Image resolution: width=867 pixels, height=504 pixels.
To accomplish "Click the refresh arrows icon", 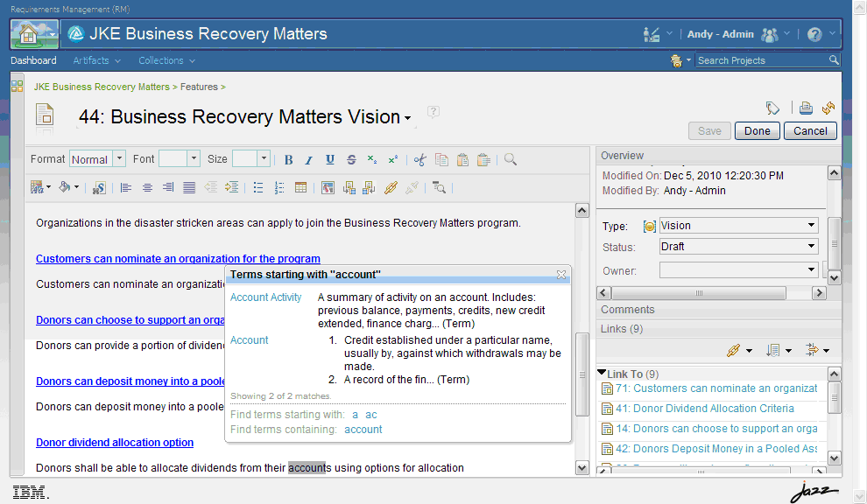I will pos(828,108).
